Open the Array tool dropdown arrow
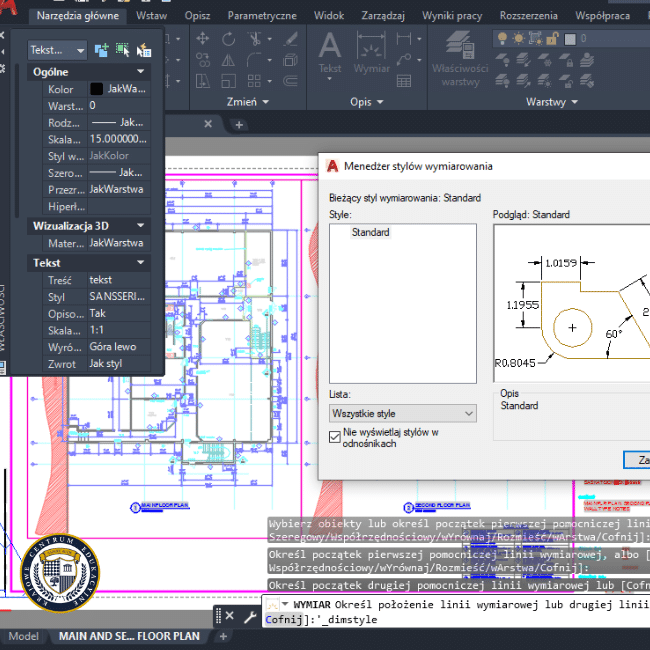This screenshot has height=650, width=650. coord(270,81)
